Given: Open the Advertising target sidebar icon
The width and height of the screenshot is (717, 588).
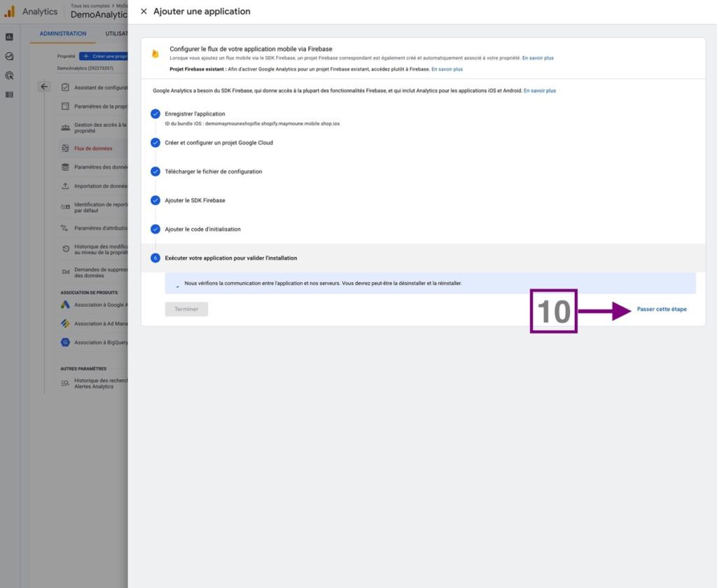Looking at the screenshot, I should coord(9,76).
